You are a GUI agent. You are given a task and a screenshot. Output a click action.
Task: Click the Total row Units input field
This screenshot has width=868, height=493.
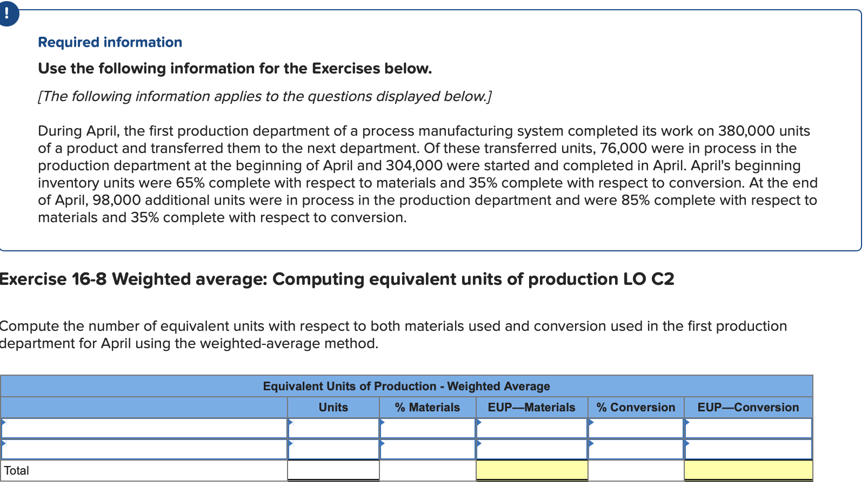click(x=333, y=470)
